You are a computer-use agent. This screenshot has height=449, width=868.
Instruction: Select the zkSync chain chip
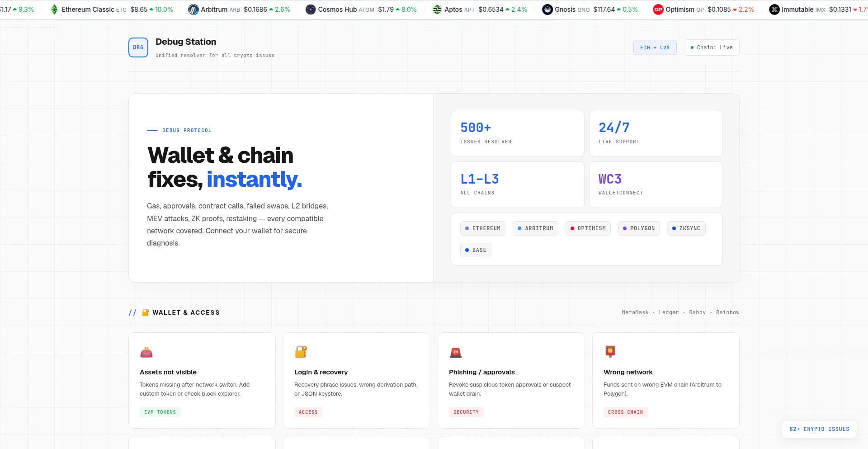point(686,228)
